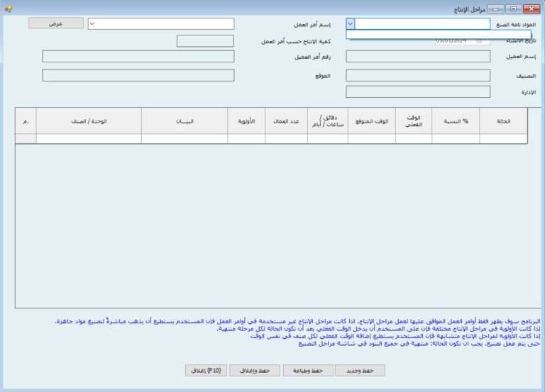Click the empty cell under الوقت المتوقع

[372, 138]
